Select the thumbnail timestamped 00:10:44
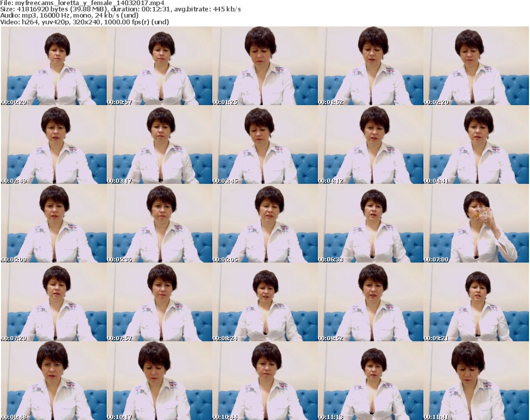The height and width of the screenshot is (420, 530). click(265, 381)
